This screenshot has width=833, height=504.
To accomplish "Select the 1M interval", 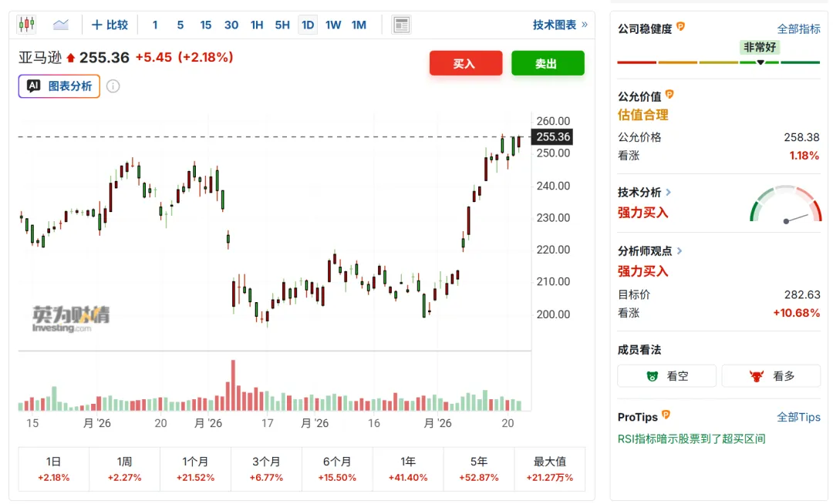I will pos(359,25).
